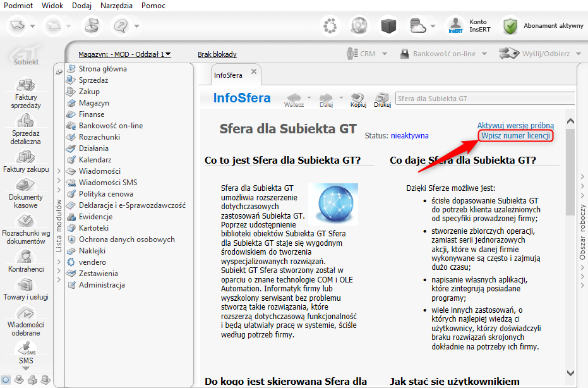Click Kopiuj button in InfoSfera
This screenshot has width=588, height=388.
pos(358,100)
